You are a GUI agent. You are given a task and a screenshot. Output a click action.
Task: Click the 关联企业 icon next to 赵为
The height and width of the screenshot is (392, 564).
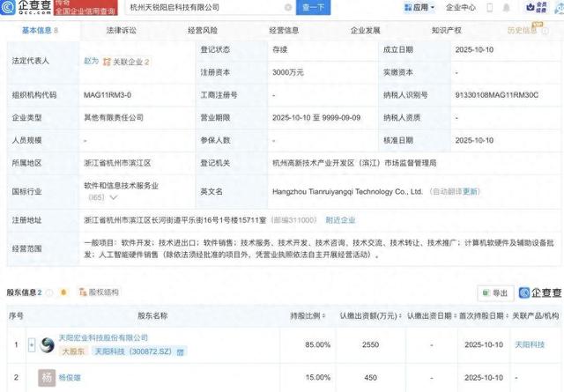pos(106,63)
